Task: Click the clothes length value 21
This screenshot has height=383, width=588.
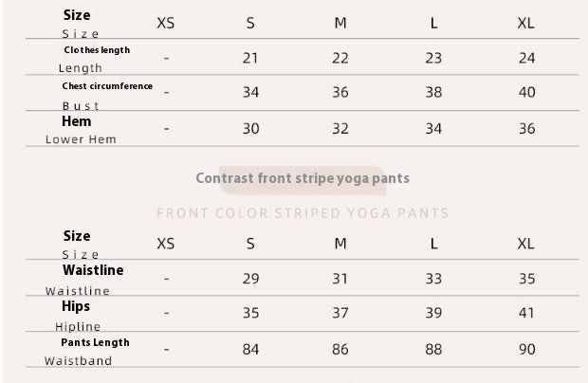Action: point(250,58)
